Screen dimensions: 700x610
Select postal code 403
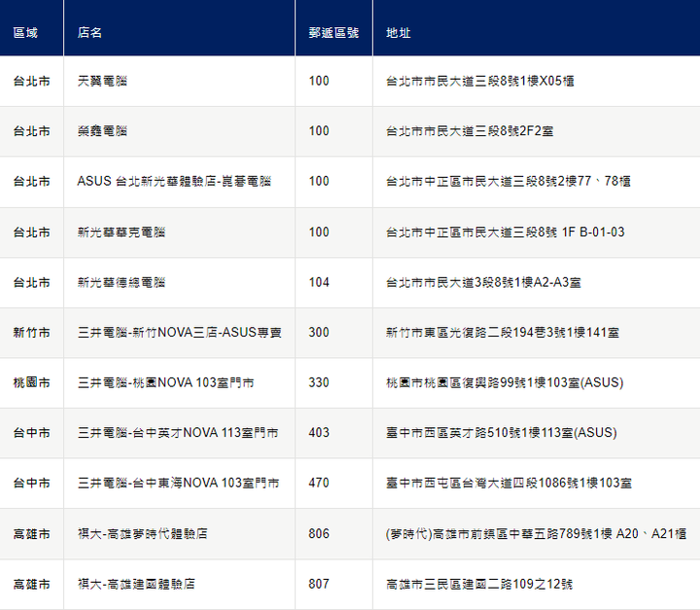pyautogui.click(x=319, y=432)
